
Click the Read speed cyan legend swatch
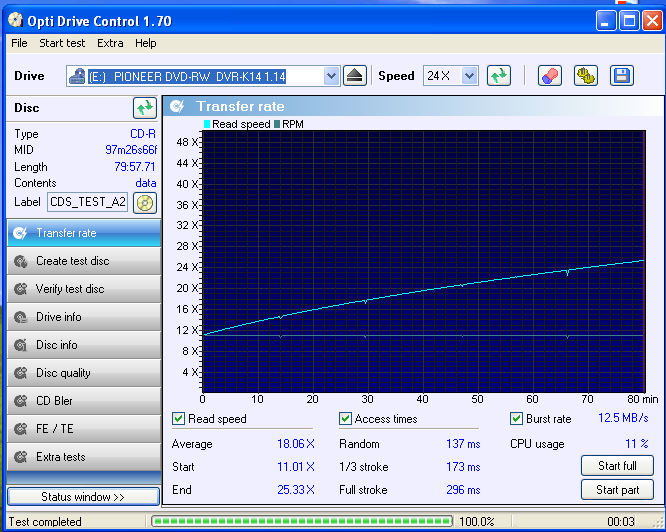coord(207,124)
